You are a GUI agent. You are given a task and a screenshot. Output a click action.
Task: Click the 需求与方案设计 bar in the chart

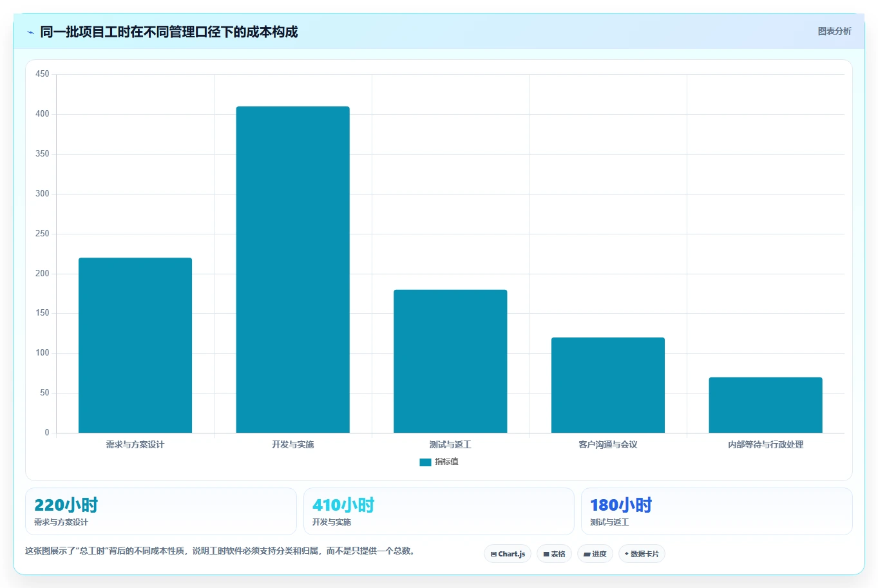tap(135, 345)
